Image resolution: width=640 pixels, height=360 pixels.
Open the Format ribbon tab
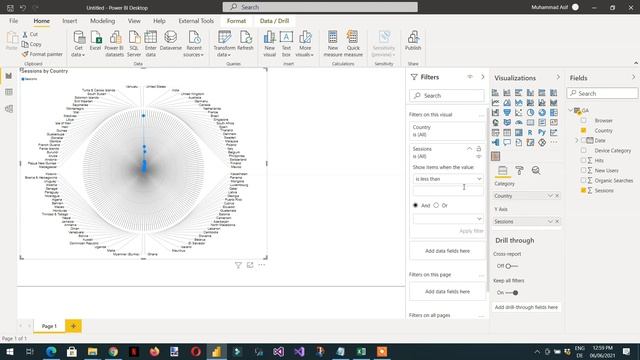[236, 21]
